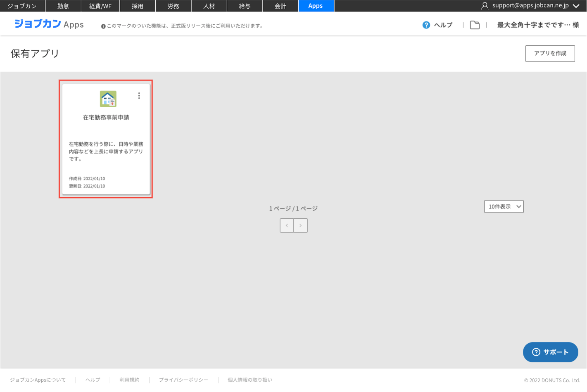Viewport: 587px width, 392px height.
Task: Open the three-dot menu on app card
Action: pyautogui.click(x=139, y=96)
